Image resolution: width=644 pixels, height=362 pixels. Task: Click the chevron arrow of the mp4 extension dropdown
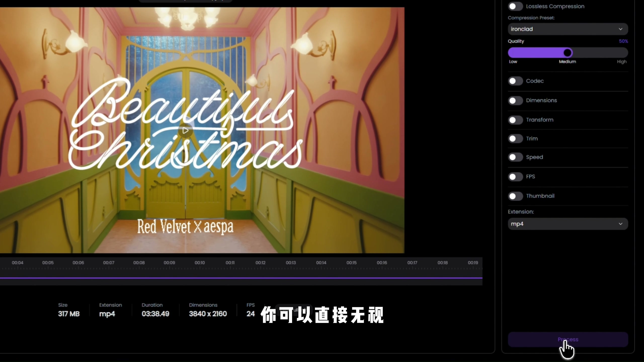(x=621, y=224)
